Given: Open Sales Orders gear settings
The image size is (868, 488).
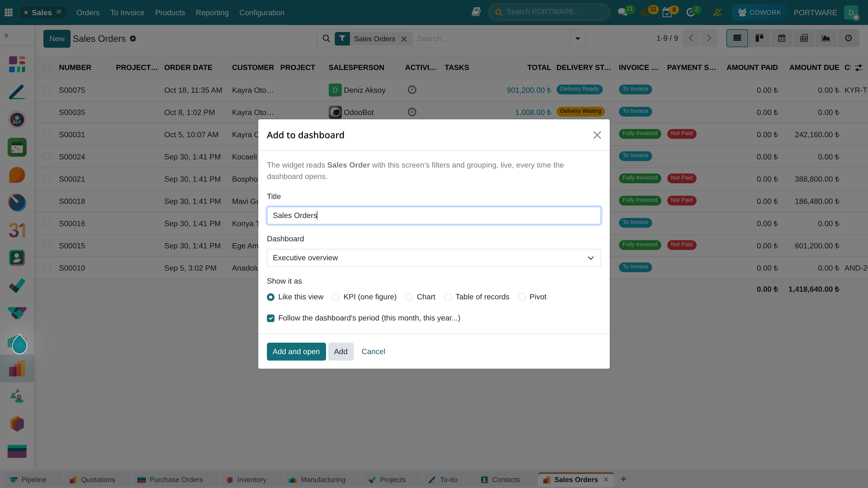Looking at the screenshot, I should click(133, 38).
